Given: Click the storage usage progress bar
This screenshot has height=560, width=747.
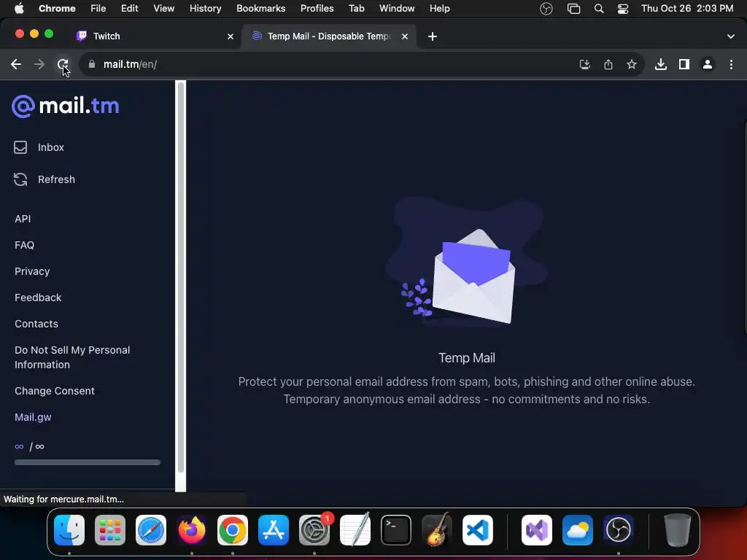Looking at the screenshot, I should pos(88,462).
